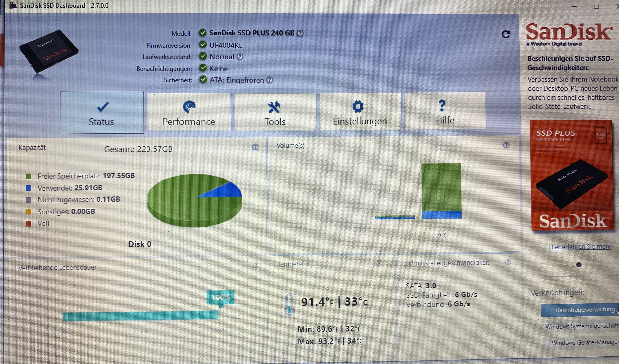Click the green checkmark beside Sicherheit

[203, 79]
